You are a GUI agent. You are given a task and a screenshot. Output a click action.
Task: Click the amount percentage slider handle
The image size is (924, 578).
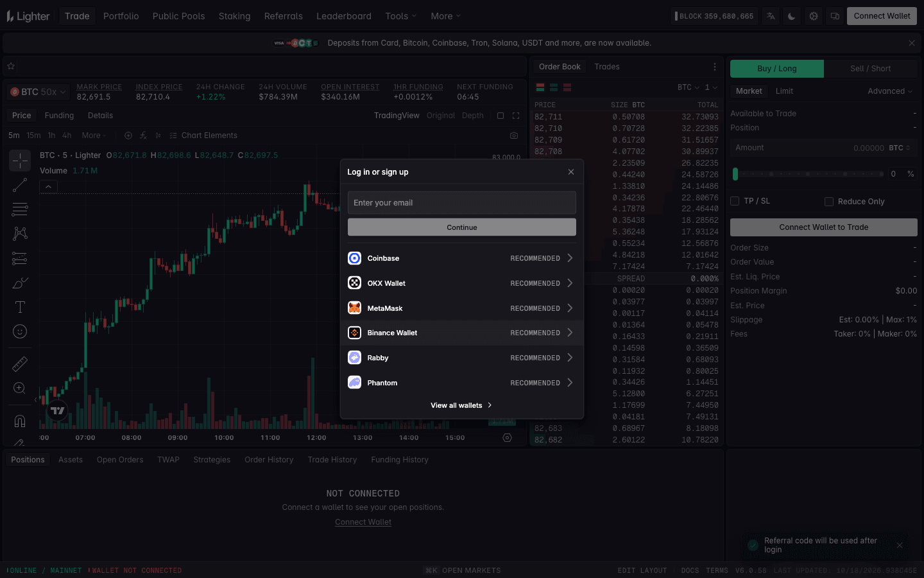(x=735, y=174)
